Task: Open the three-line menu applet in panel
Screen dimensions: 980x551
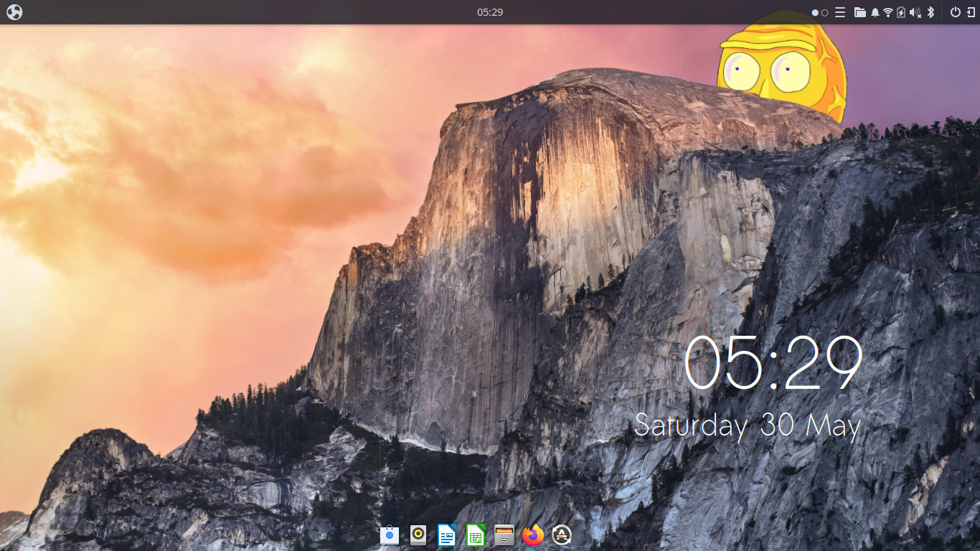Action: (x=840, y=12)
